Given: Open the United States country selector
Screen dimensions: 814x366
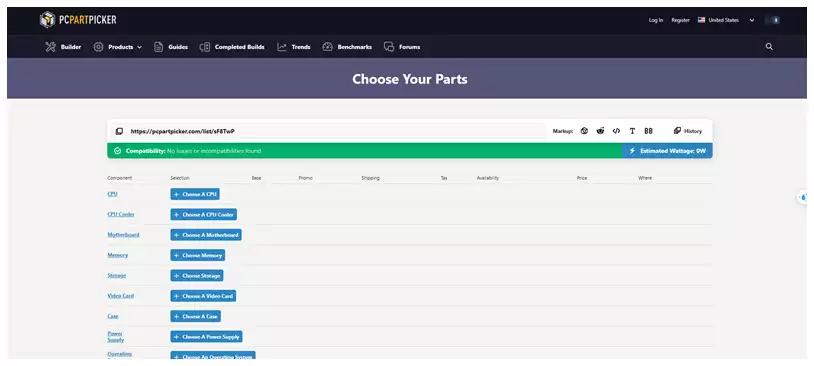Looking at the screenshot, I should [x=726, y=20].
